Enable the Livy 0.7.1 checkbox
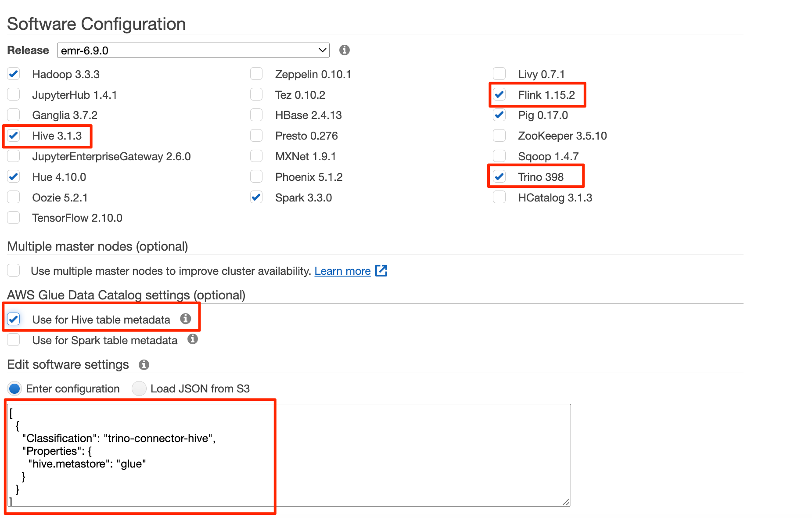This screenshot has width=812, height=518. click(x=499, y=74)
